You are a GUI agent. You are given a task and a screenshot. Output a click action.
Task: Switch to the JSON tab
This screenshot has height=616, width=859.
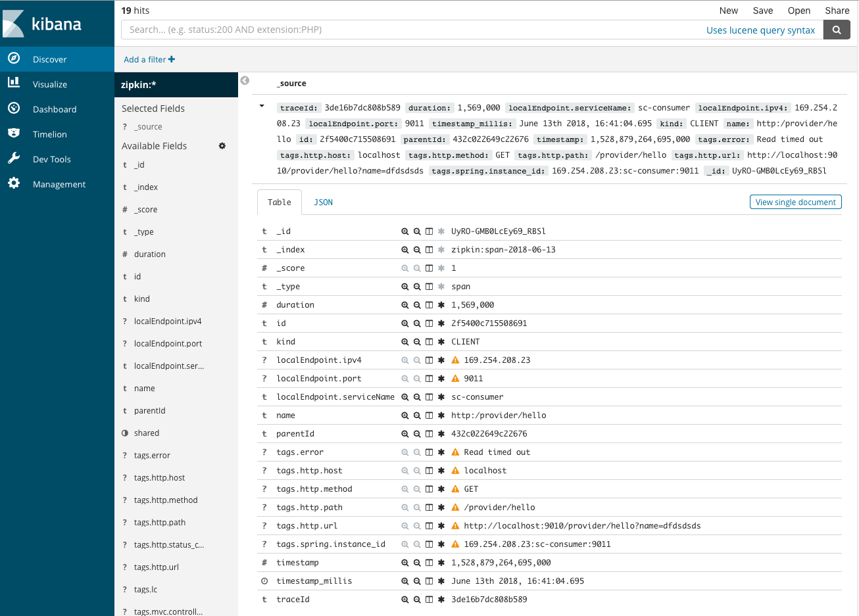323,202
